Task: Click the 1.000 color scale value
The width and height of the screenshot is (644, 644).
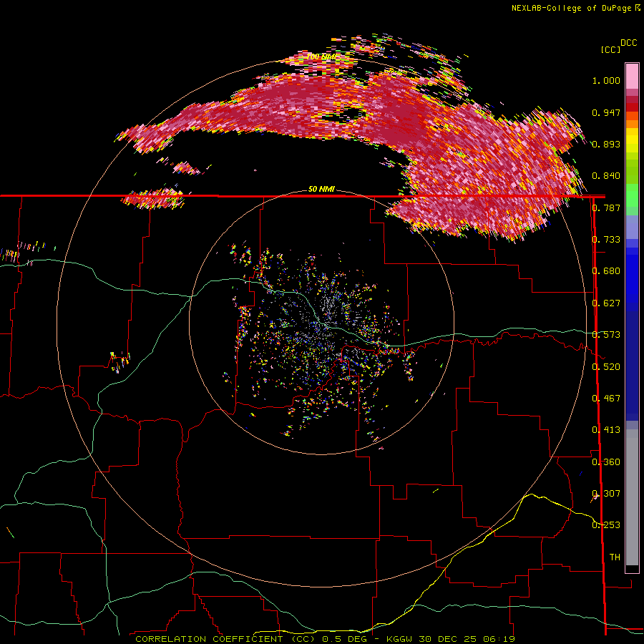Action: point(606,80)
